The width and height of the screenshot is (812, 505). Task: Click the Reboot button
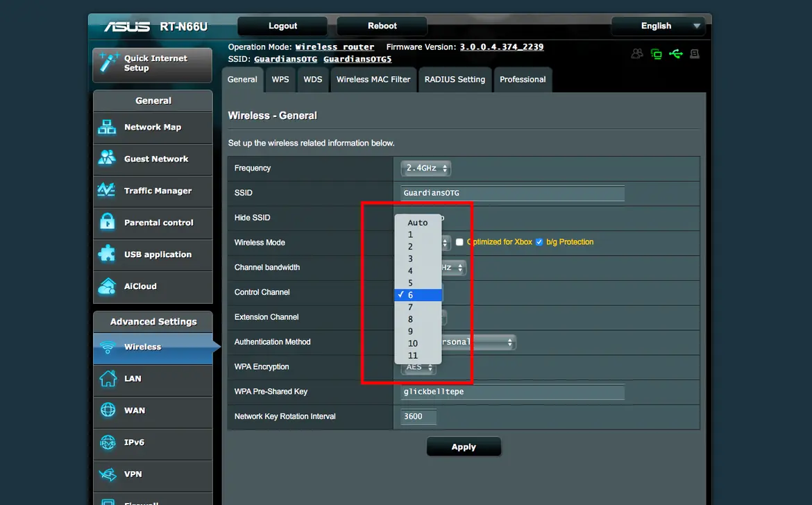382,26
